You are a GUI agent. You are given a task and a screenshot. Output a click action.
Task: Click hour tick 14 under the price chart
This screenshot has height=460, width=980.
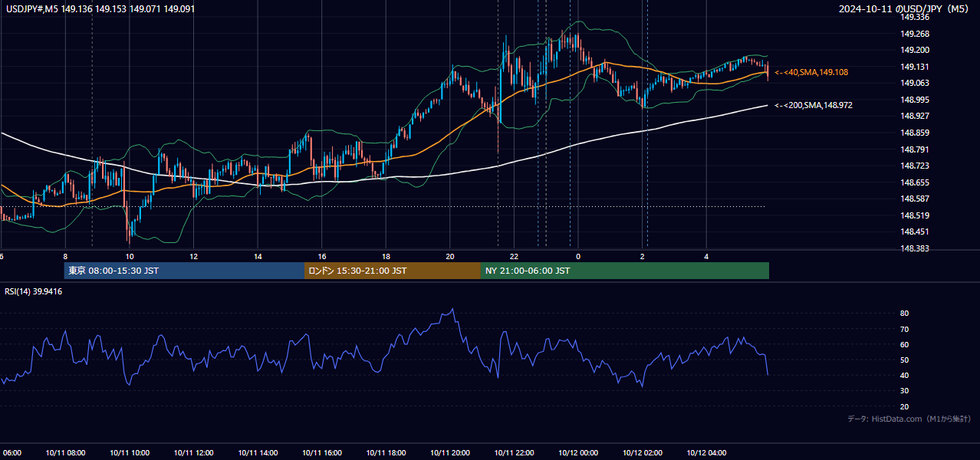[258, 256]
